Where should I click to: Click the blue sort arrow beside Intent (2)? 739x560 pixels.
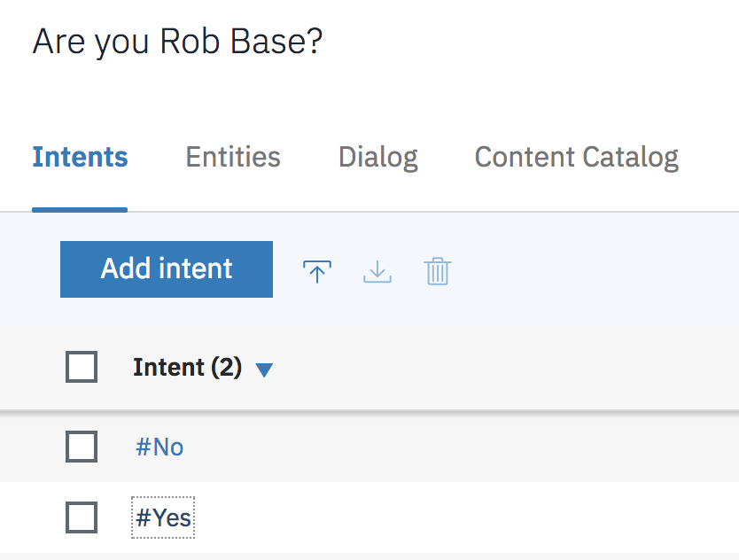point(264,369)
